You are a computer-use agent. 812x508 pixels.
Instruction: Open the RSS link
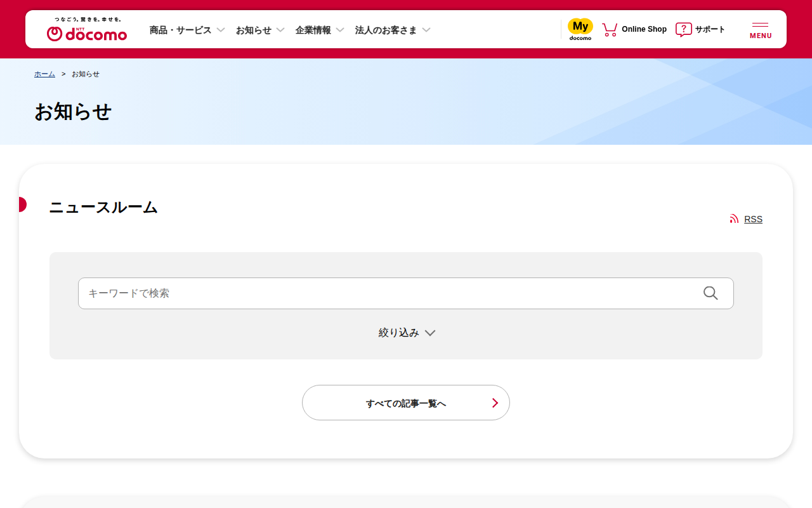(753, 219)
